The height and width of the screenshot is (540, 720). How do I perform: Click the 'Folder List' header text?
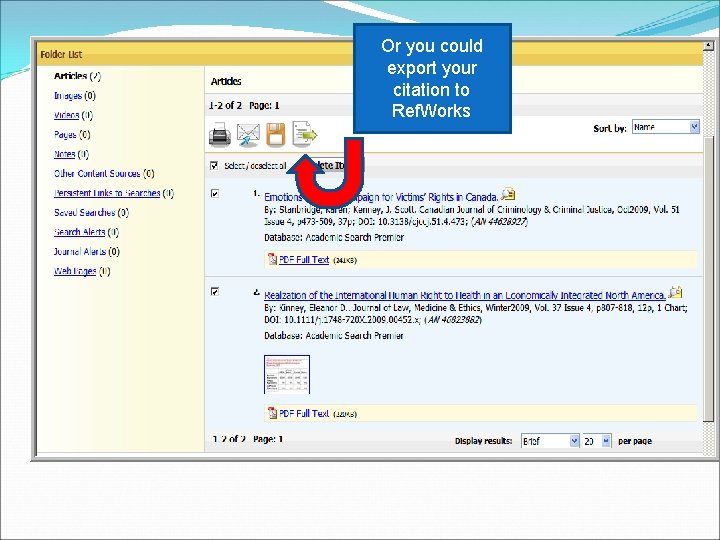coord(61,54)
